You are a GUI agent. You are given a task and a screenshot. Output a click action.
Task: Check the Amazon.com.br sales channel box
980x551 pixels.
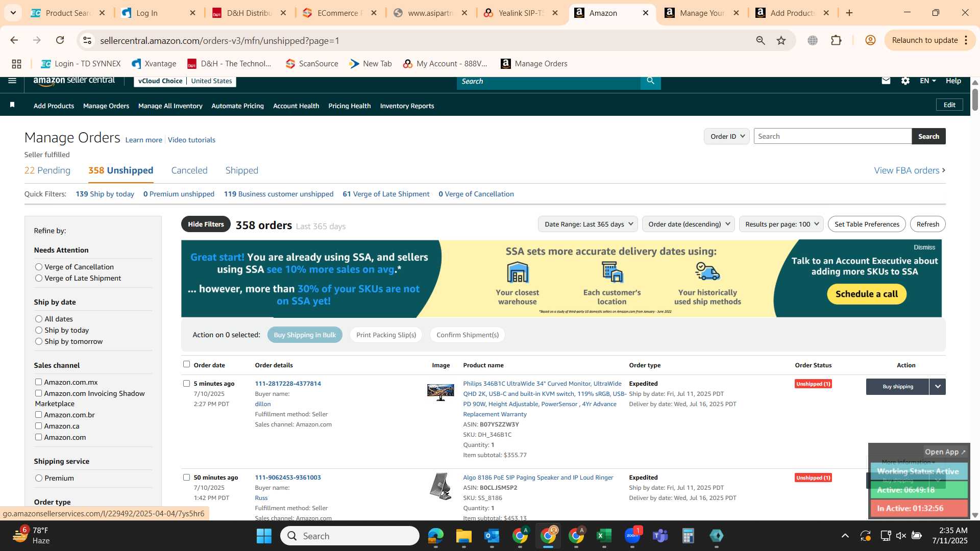pyautogui.click(x=38, y=414)
